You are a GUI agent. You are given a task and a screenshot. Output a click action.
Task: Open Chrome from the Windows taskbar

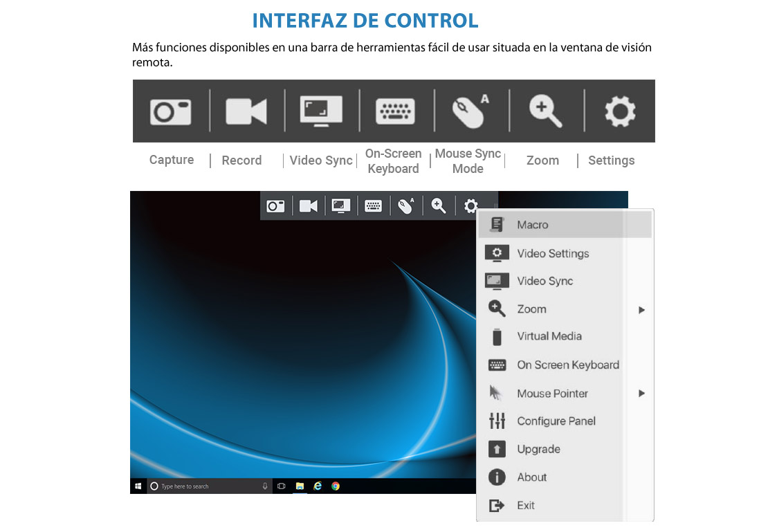pyautogui.click(x=336, y=486)
